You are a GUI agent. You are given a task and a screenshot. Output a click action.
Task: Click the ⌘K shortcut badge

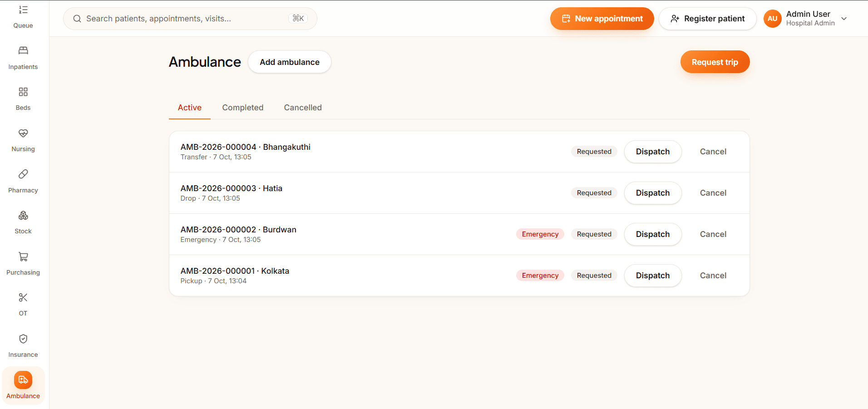298,19
